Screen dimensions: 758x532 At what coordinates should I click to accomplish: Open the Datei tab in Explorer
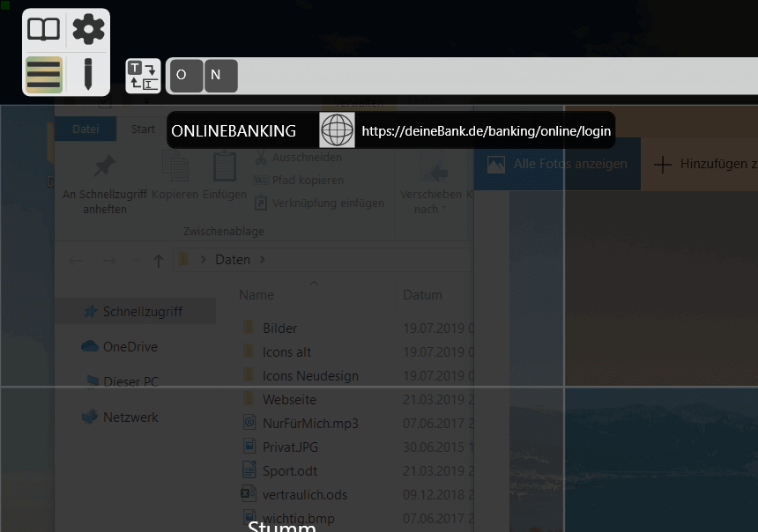pos(85,129)
